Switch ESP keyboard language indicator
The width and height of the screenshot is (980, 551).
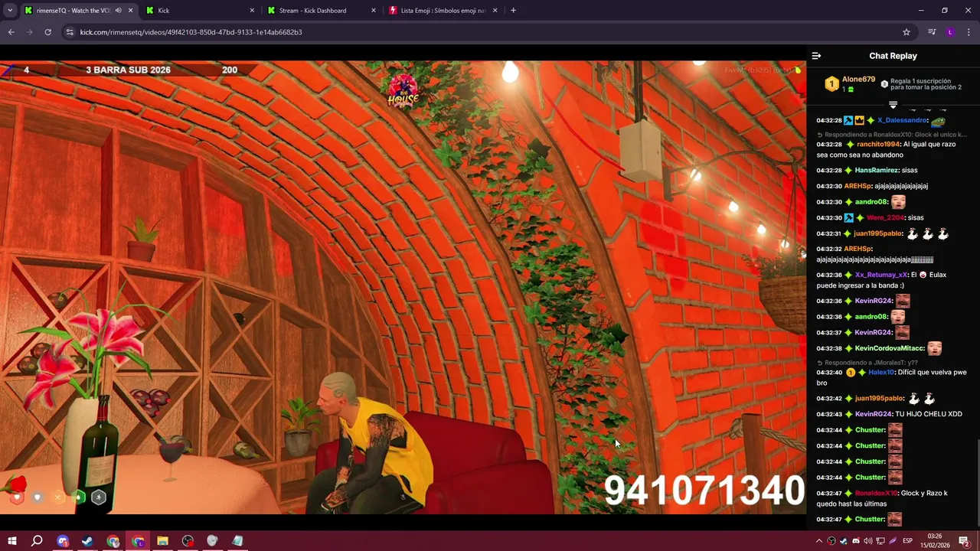click(907, 541)
